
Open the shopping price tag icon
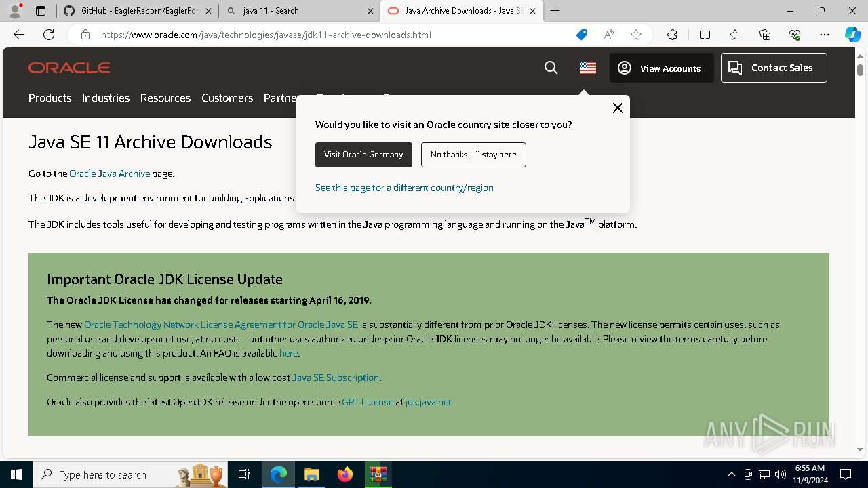582,35
